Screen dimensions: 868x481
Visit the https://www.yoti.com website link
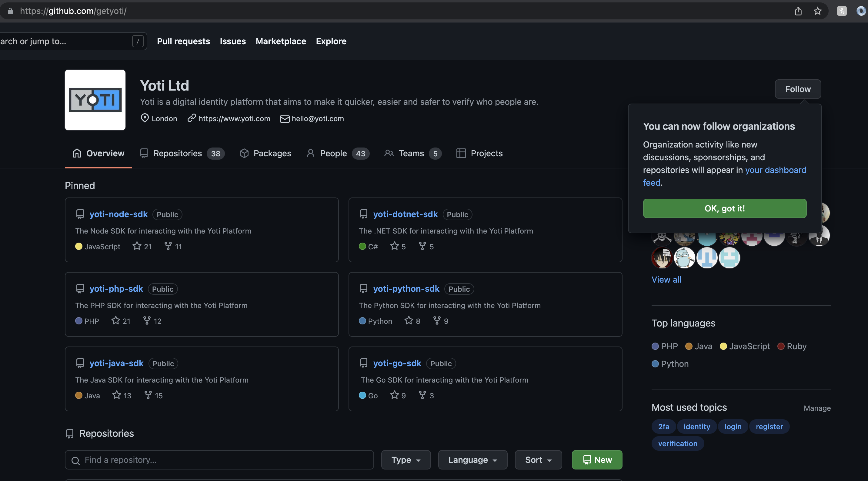coord(234,118)
